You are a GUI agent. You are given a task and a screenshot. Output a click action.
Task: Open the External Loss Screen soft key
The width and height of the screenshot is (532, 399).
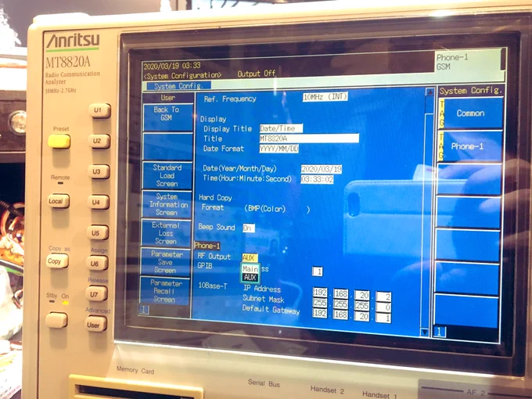pyautogui.click(x=166, y=233)
